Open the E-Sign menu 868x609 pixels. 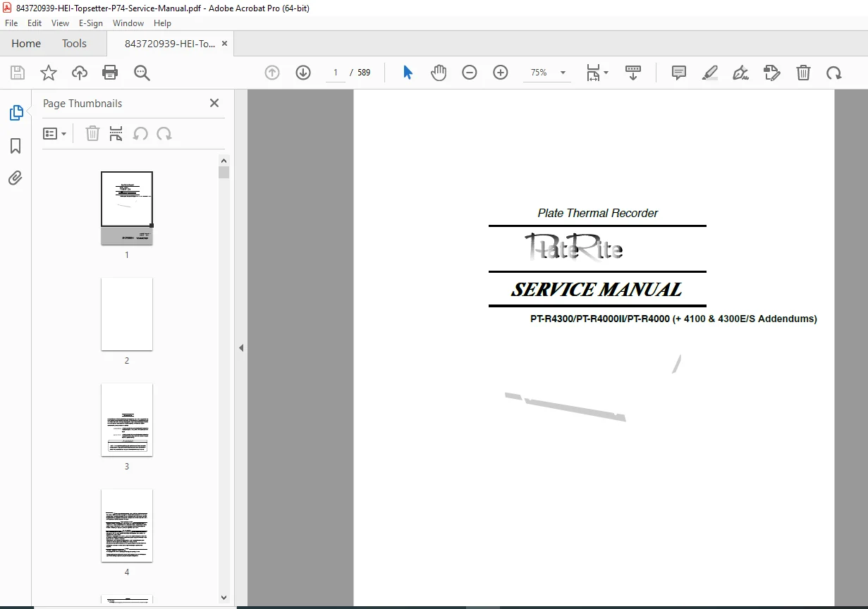pyautogui.click(x=91, y=23)
